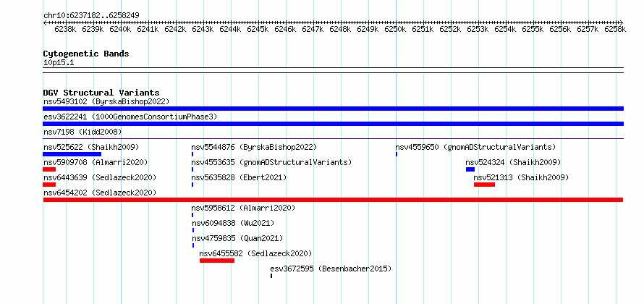Click the black tick under esv3672595
The image size is (644, 304).
pyautogui.click(x=271, y=276)
